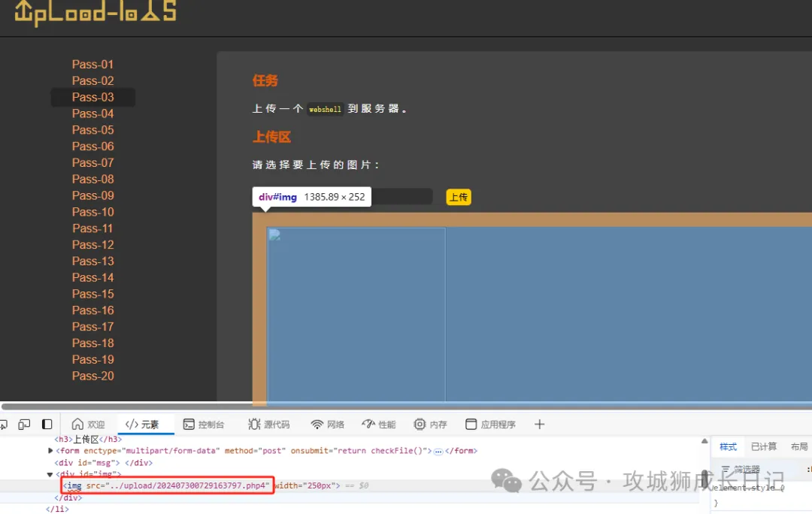
Task: Click the yellow 上传 upload button
Action: tap(458, 197)
